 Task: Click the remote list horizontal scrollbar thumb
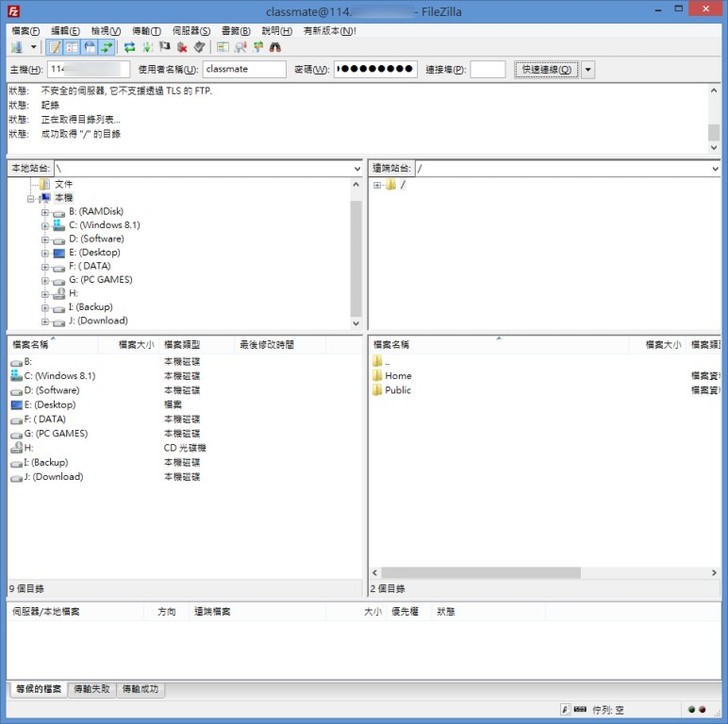tap(481, 573)
